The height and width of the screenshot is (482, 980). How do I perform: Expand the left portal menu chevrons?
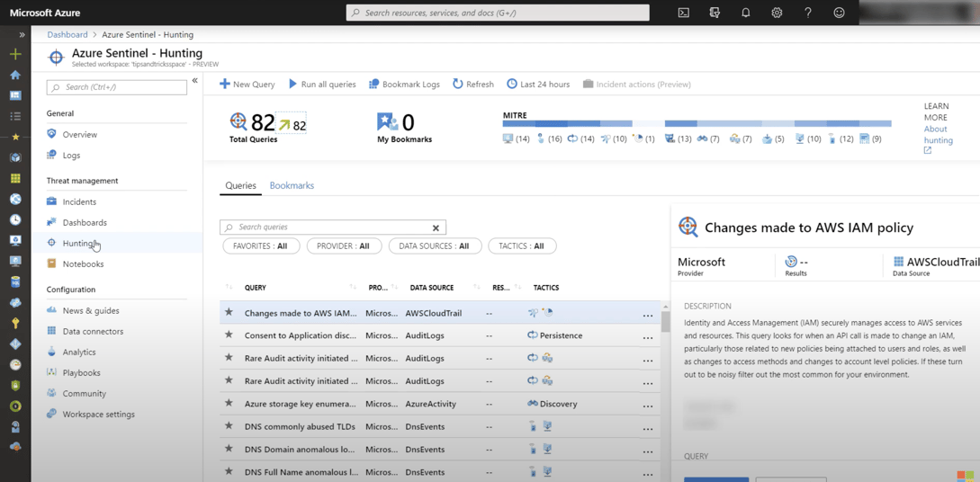tap(22, 35)
